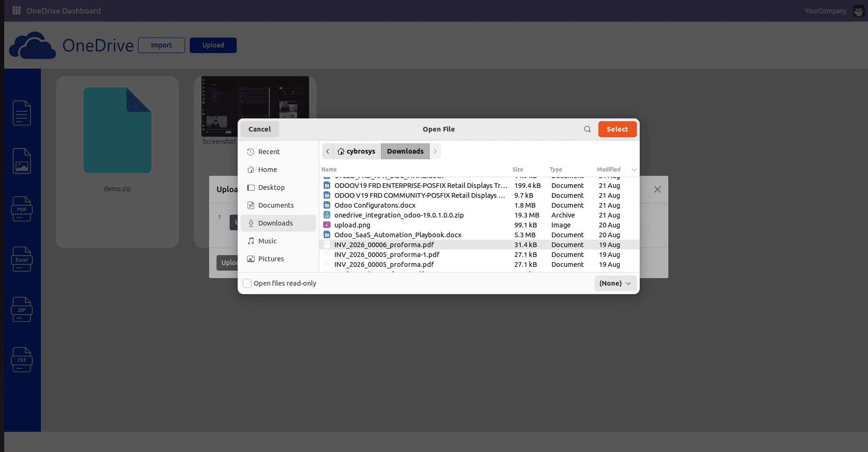Click the Pictures icon in places sidebar
Screen dimensions: 868x452
click(x=251, y=259)
